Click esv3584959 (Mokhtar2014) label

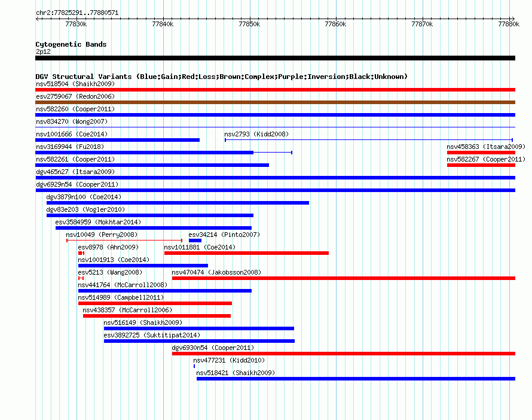click(x=98, y=222)
